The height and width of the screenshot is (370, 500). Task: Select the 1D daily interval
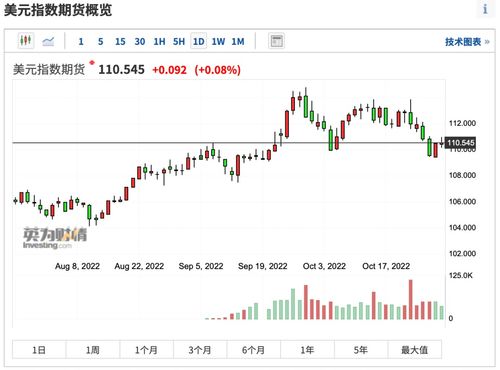pyautogui.click(x=199, y=41)
